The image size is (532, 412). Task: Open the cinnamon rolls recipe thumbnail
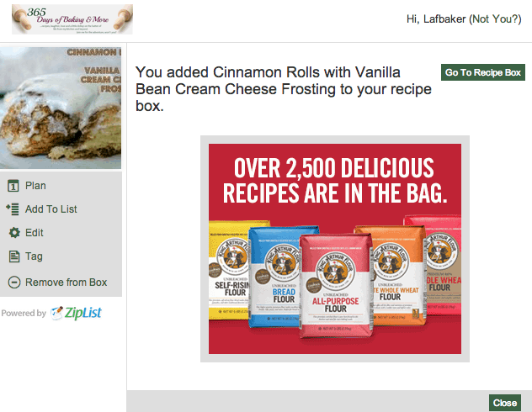coord(61,108)
